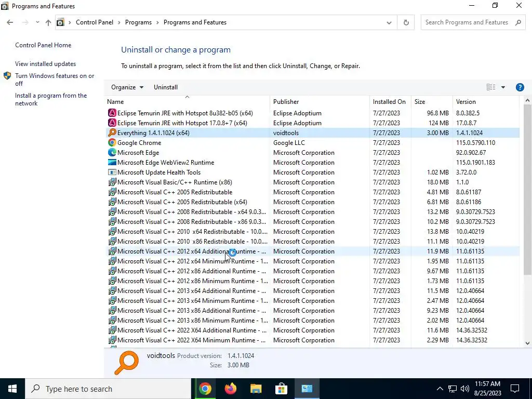This screenshot has width=532, height=399.
Task: Open the Organize dropdown menu
Action: (127, 87)
